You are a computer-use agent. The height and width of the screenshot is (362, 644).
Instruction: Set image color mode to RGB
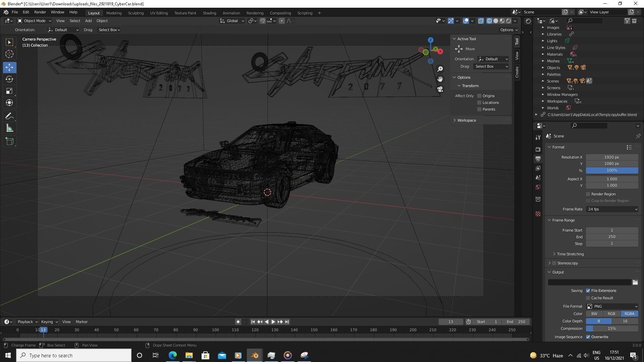coord(611,314)
